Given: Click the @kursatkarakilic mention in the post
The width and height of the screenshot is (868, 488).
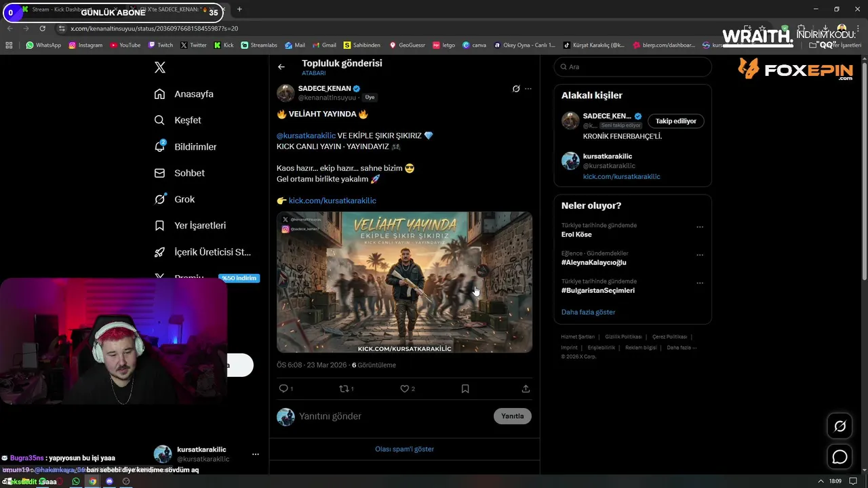Looking at the screenshot, I should (x=306, y=136).
